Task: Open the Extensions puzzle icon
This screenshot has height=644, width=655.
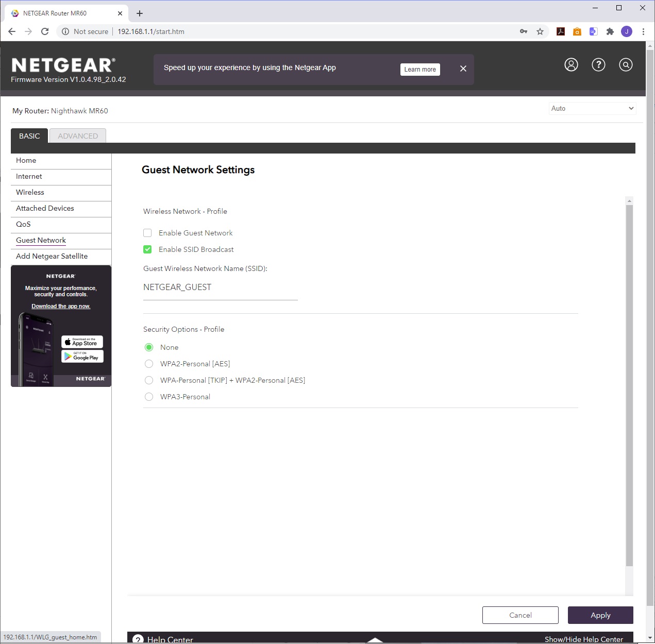Action: click(x=610, y=31)
